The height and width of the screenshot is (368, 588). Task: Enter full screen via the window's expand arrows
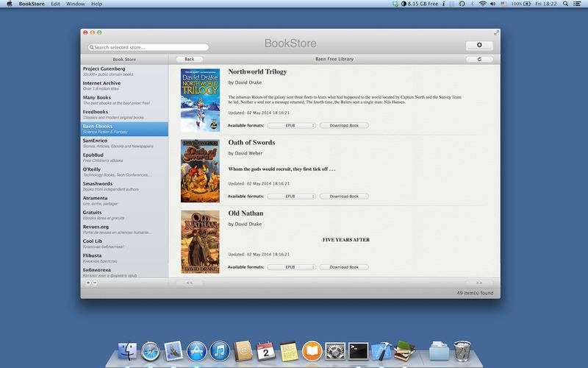click(496, 32)
